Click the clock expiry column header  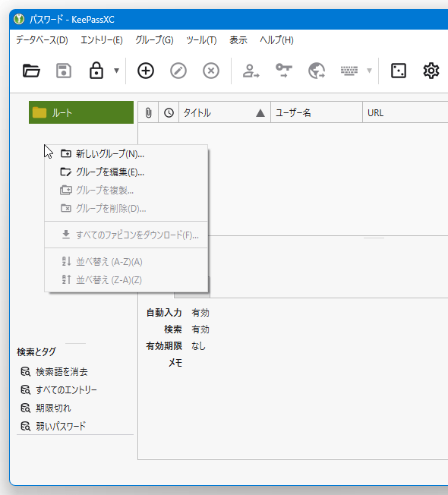169,112
